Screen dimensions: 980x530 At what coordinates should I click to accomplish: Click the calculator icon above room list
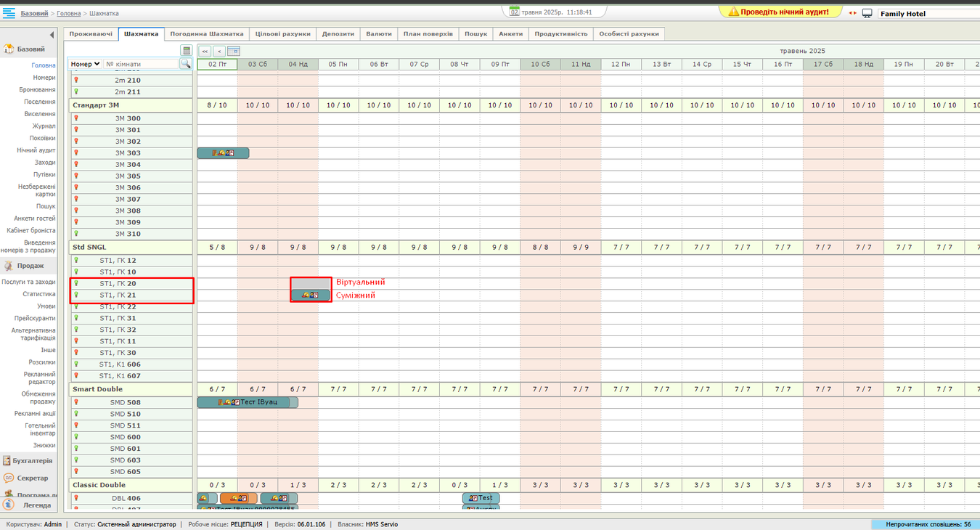pos(187,51)
